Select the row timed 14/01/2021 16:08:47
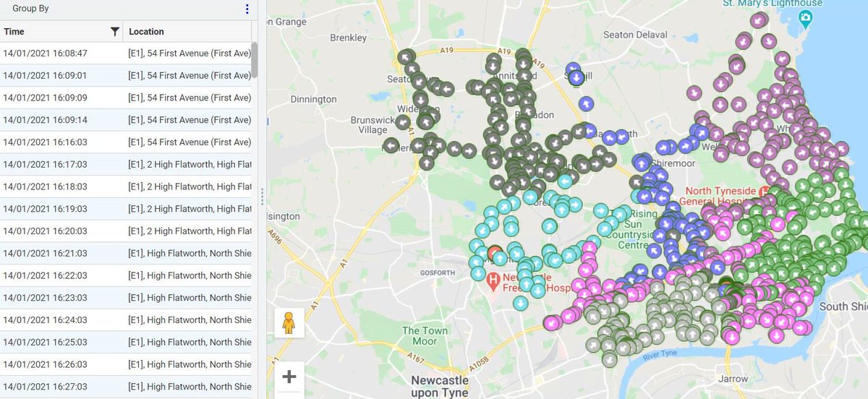 (126, 53)
